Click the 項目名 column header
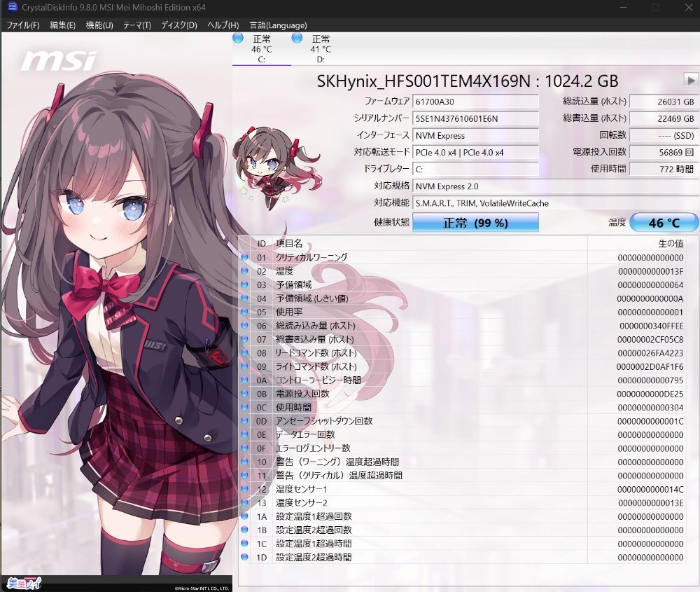Image resolution: width=700 pixels, height=592 pixels. pos(430,244)
